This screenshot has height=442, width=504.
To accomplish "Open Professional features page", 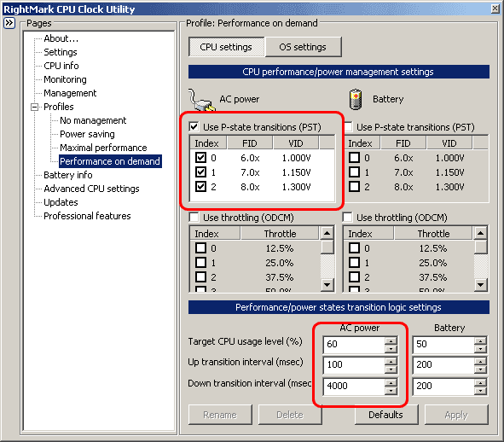I will pos(88,216).
